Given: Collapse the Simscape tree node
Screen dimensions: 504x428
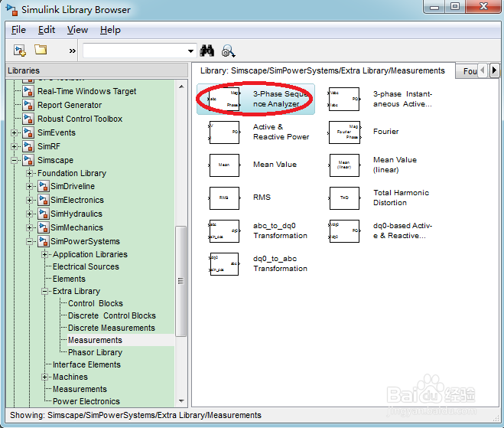Looking at the screenshot, I should [14, 160].
